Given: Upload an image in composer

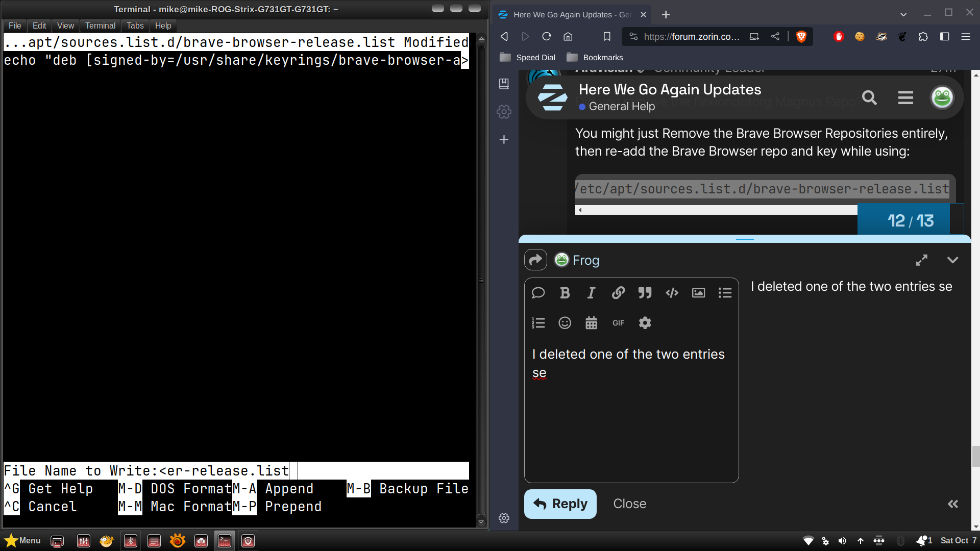Looking at the screenshot, I should tap(698, 293).
